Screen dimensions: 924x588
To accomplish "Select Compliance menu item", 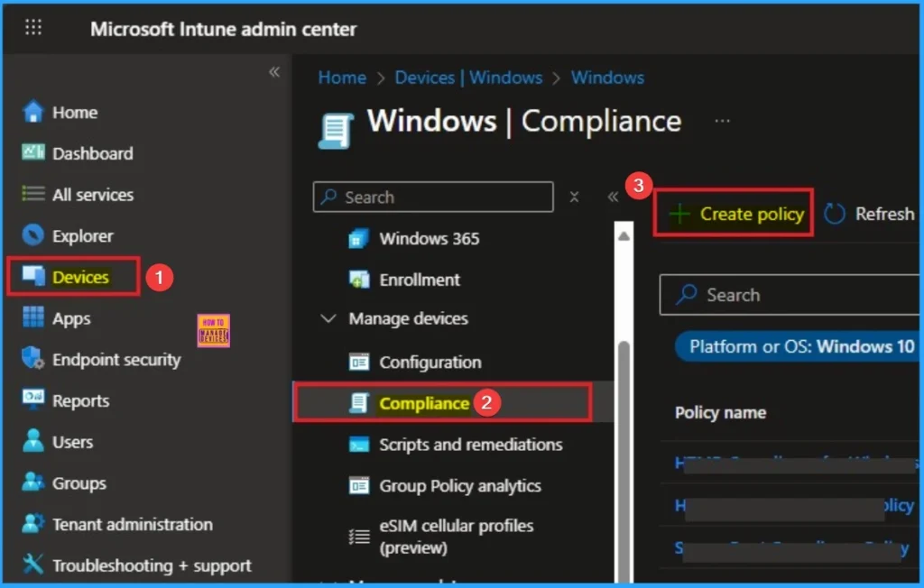I will (x=424, y=403).
